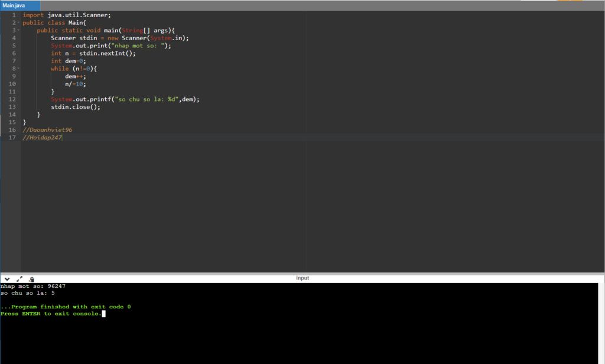The height and width of the screenshot is (364, 605).
Task: Click line number 10 in the gutter
Action: pos(12,84)
